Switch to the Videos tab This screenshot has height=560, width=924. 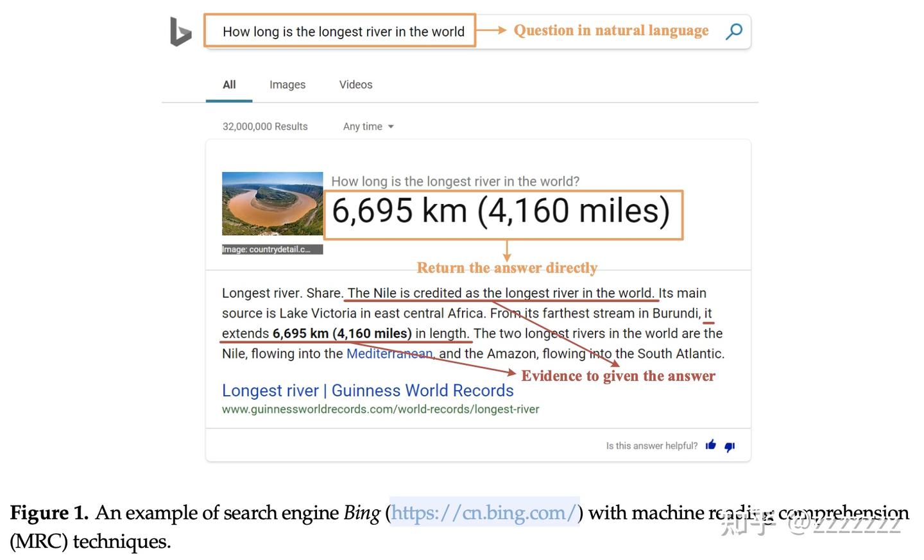point(355,84)
